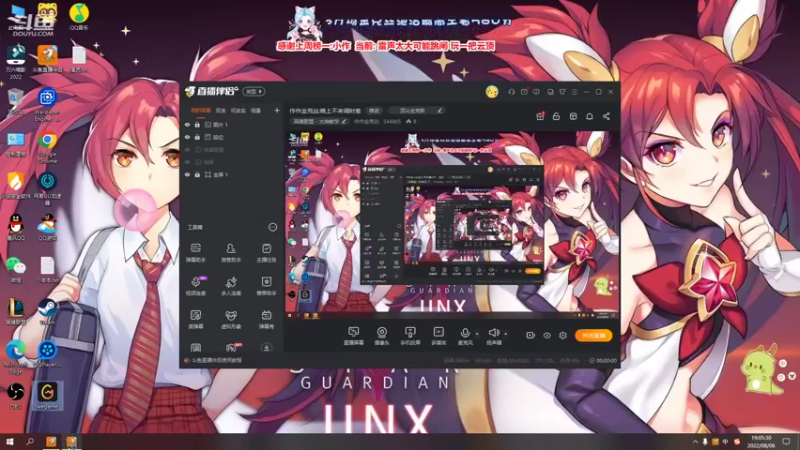Open the notification bell icon
Image resolution: width=800 pixels, height=450 pixels.
click(589, 116)
